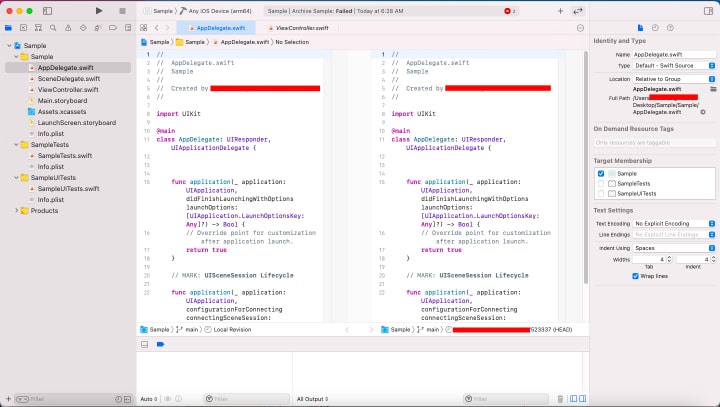Hide the debug area
The width and height of the screenshot is (720, 407).
tap(145, 344)
